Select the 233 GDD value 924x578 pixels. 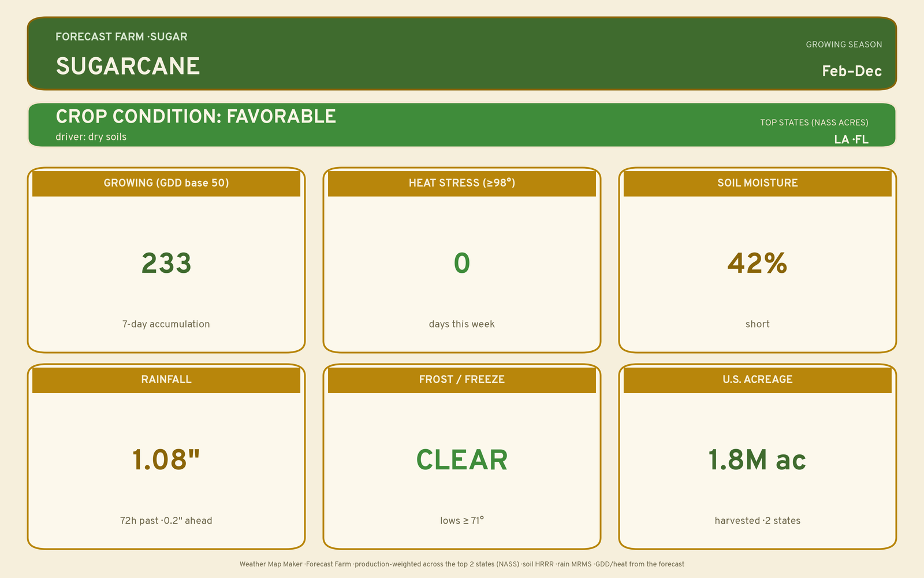166,264
